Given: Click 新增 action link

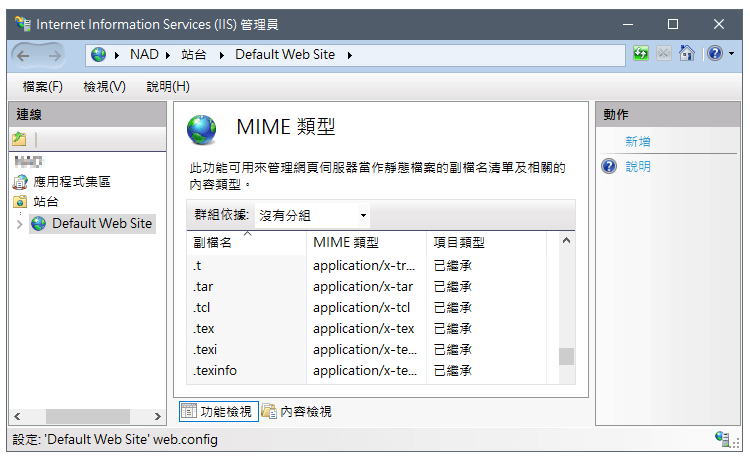Looking at the screenshot, I should (638, 142).
